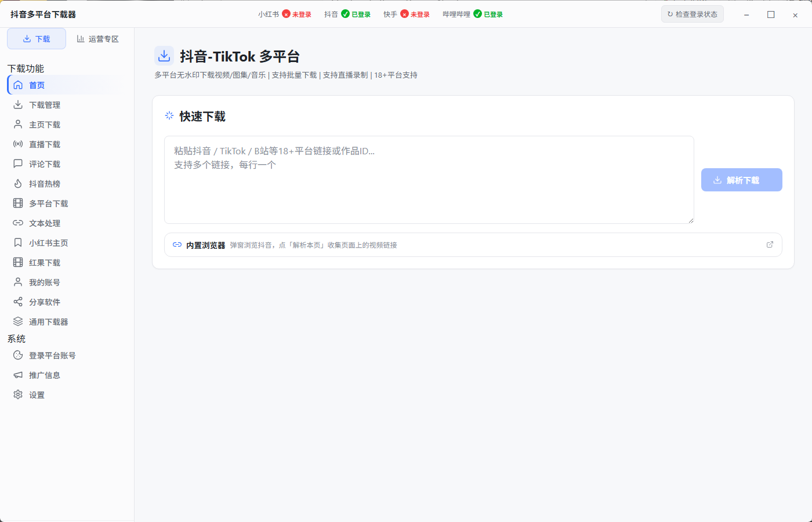Click the 小红书 未登录 status label

tap(302, 14)
